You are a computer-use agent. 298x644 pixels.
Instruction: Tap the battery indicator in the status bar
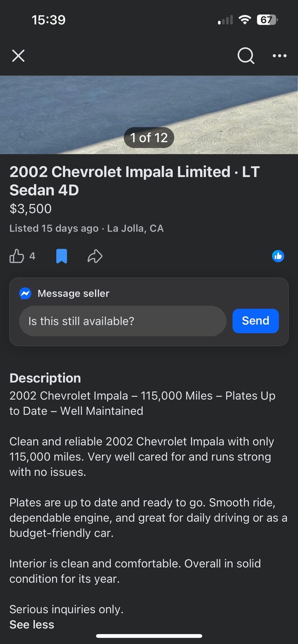[x=267, y=20]
